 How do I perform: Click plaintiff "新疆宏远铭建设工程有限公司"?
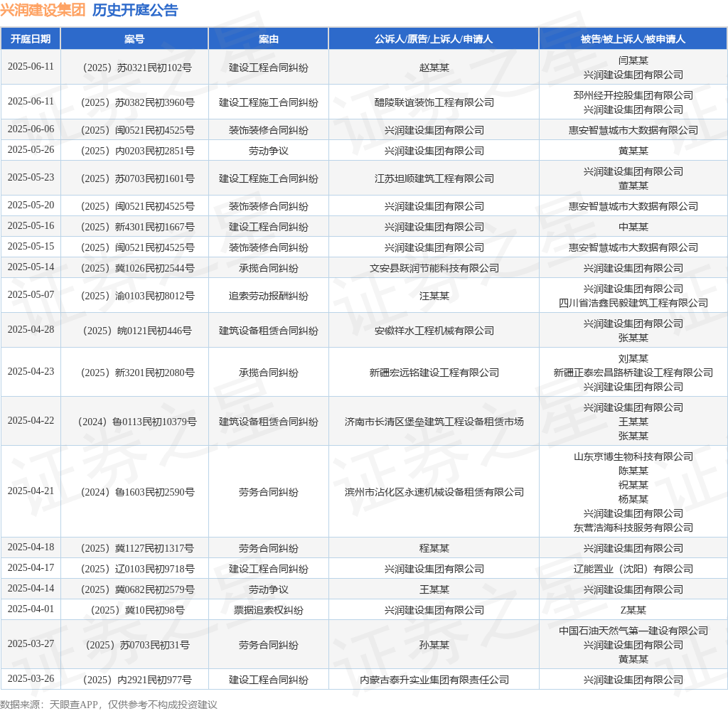[x=434, y=373]
